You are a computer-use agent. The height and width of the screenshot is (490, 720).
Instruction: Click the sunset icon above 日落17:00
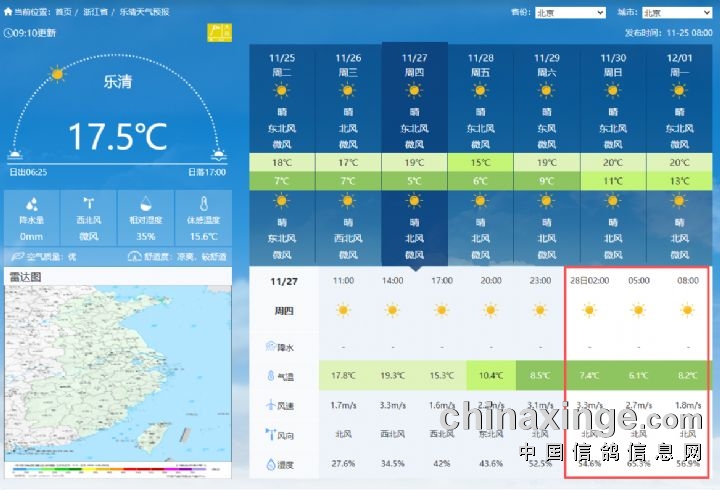(x=218, y=155)
